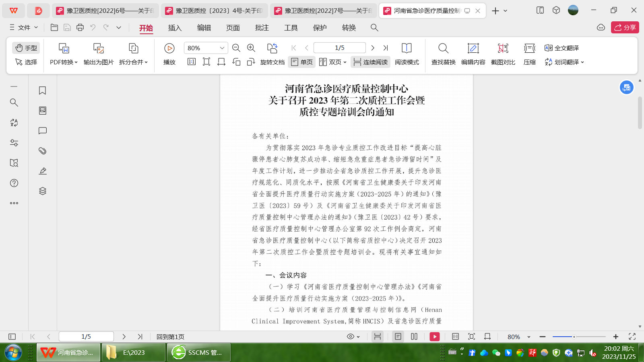The height and width of the screenshot is (362, 644).
Task: Click the zoom out magnifier icon
Action: point(236,48)
